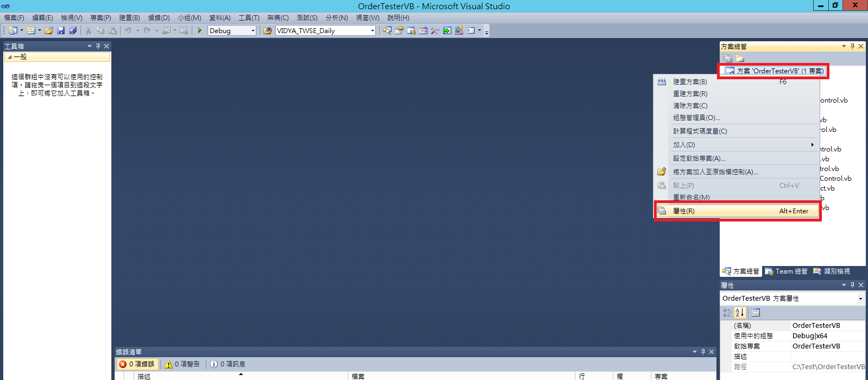Screen dimensions: 868x380
Task: Click the Copy toolbar icon
Action: [x=100, y=30]
